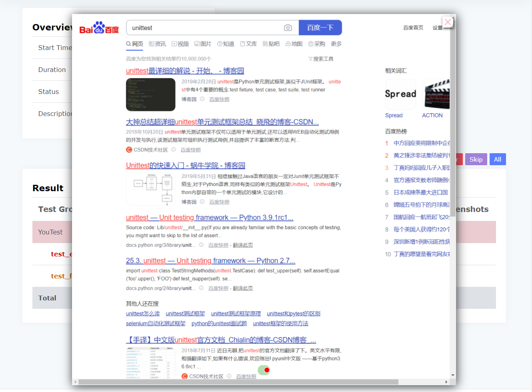Open hot topic 1 中方回应美将限制中企
The width and height of the screenshot is (532, 392).
(422, 143)
